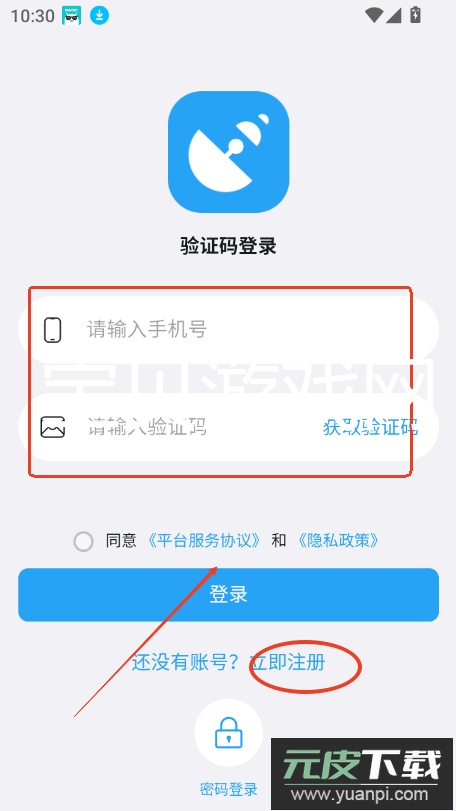Open password login via the lock icon

click(x=228, y=733)
